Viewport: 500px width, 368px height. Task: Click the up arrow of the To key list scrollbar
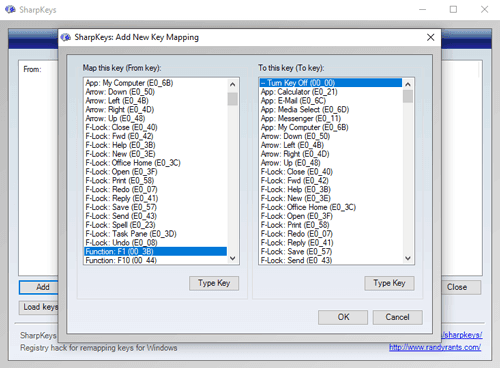408,84
